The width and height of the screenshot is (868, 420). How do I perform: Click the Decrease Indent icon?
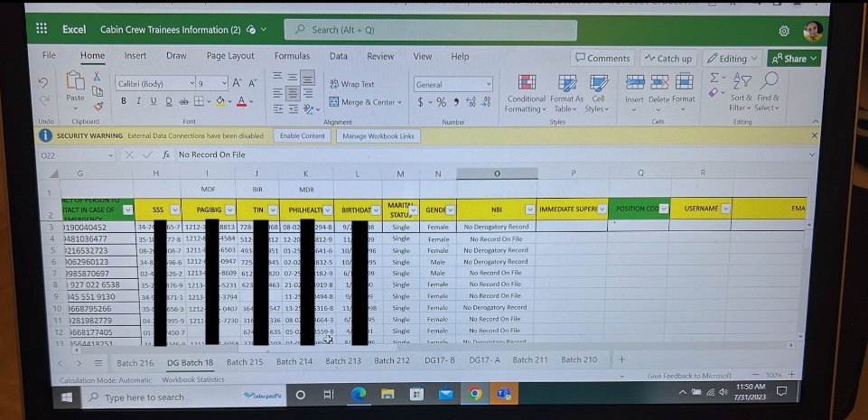(278, 109)
